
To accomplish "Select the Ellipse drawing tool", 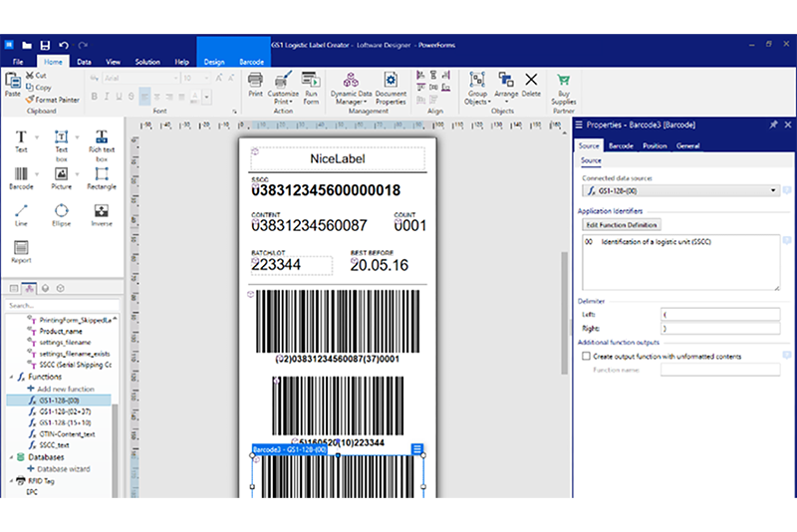I will pyautogui.click(x=61, y=215).
